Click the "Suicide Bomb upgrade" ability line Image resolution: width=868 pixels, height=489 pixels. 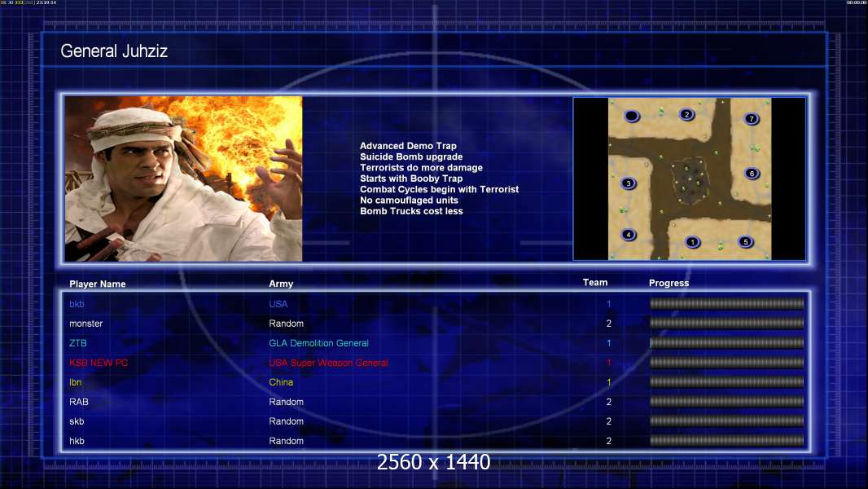[x=411, y=156]
